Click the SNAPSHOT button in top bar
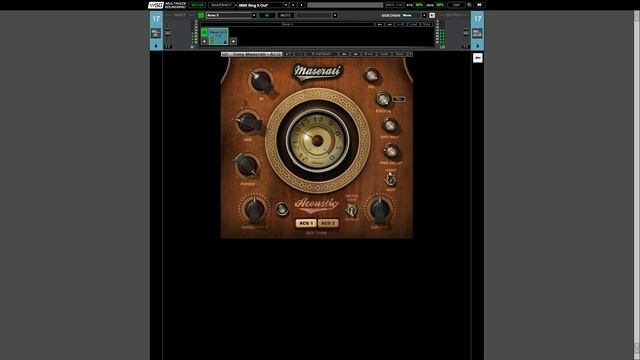 221,5
